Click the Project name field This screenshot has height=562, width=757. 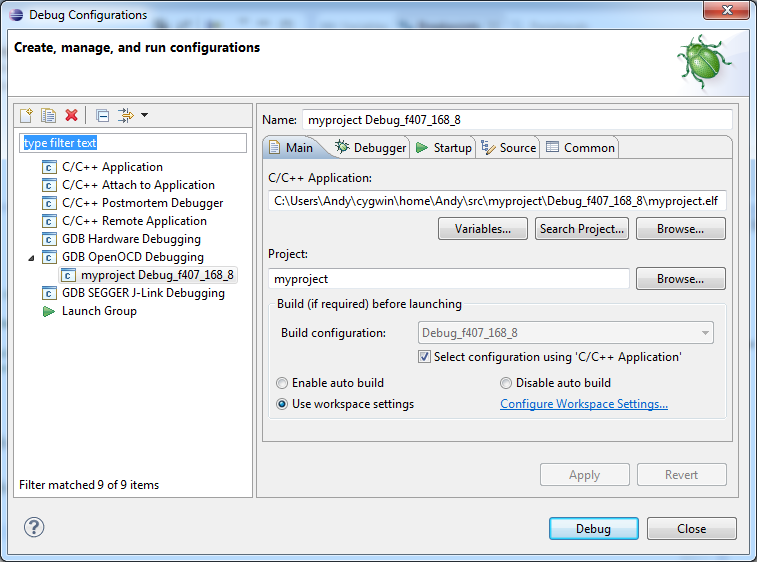coord(449,279)
